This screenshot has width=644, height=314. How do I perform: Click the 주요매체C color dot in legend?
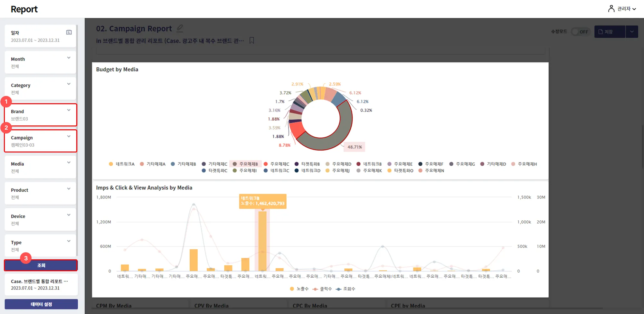pyautogui.click(x=266, y=164)
